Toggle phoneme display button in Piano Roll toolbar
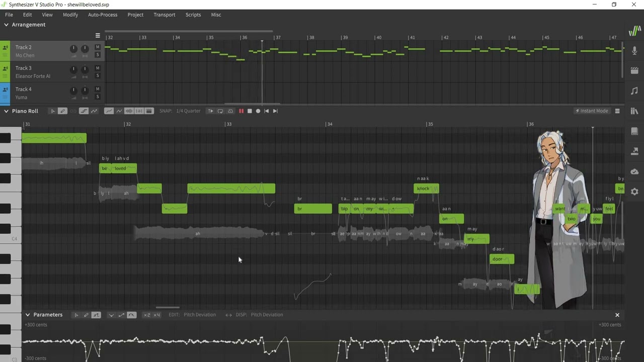The image size is (644, 362). coord(139,111)
